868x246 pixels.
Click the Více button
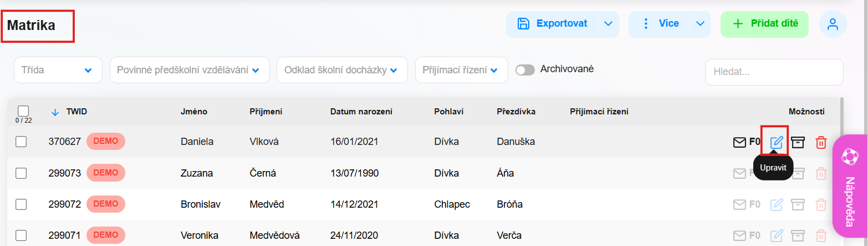point(660,24)
